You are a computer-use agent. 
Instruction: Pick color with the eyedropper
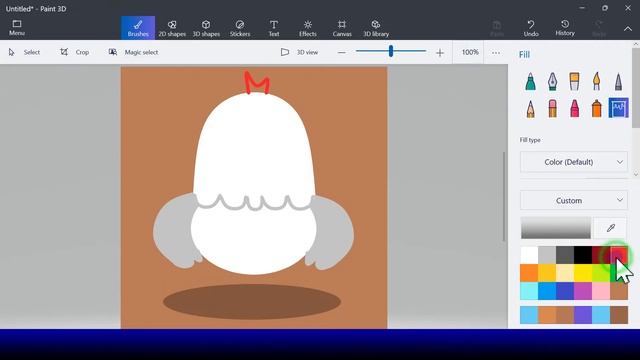click(610, 228)
